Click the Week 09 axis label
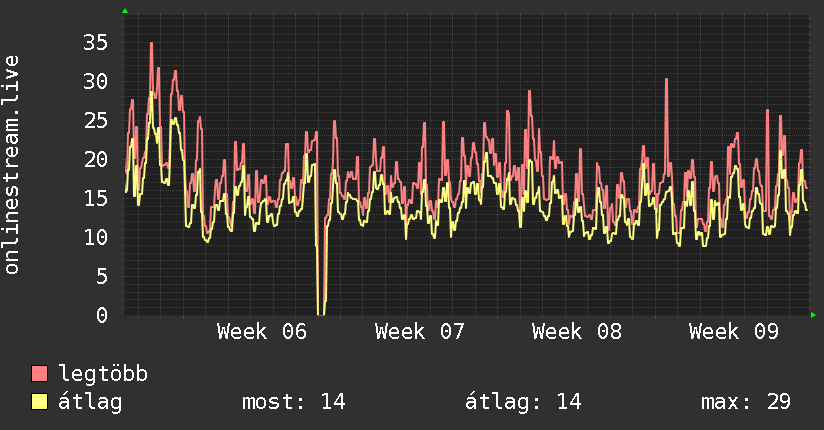This screenshot has width=824, height=430. tap(734, 332)
